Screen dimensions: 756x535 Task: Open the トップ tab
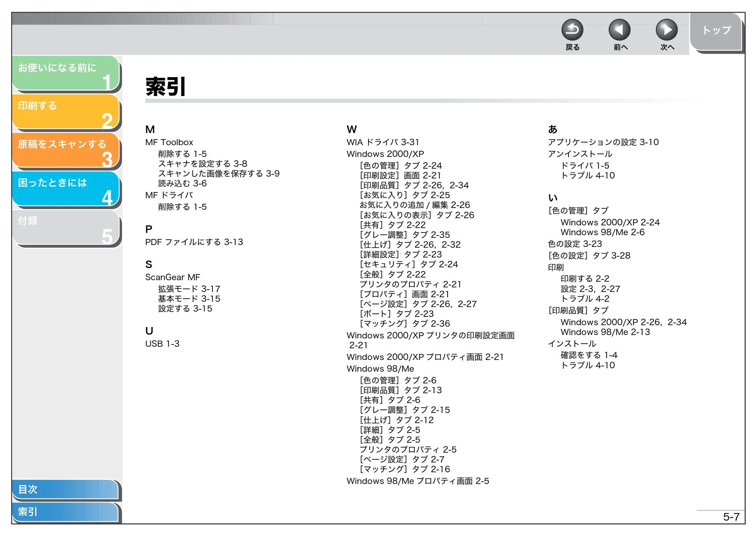[x=716, y=31]
